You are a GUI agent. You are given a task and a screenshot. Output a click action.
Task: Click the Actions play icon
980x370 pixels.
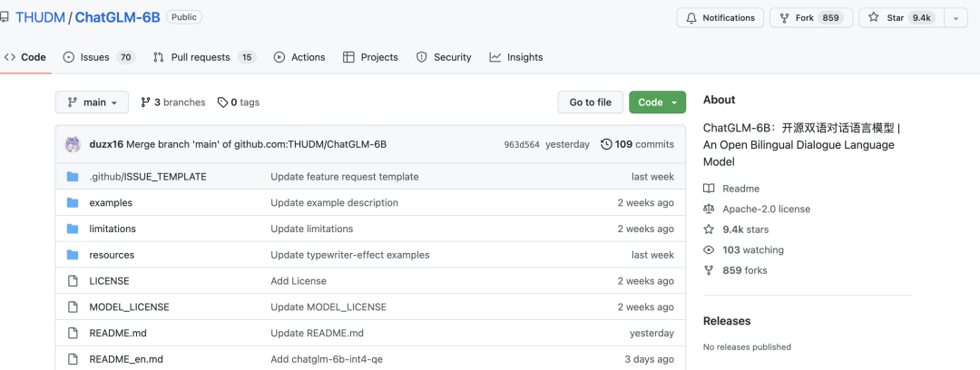[x=279, y=57]
